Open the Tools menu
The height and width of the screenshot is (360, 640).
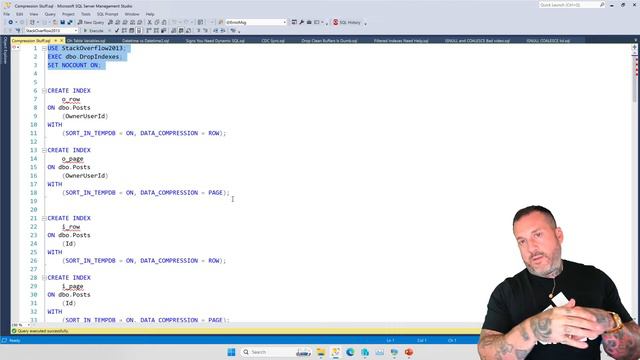[86, 14]
